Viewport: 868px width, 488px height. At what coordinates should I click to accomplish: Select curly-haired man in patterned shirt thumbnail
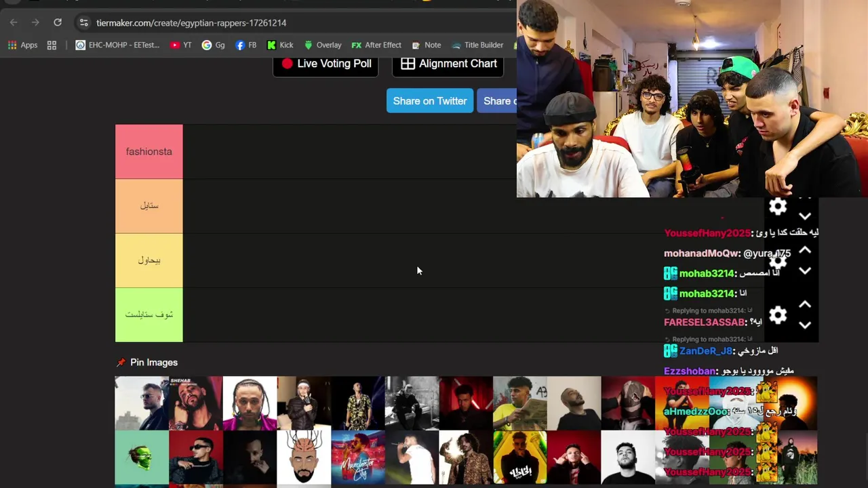pyautogui.click(x=466, y=457)
